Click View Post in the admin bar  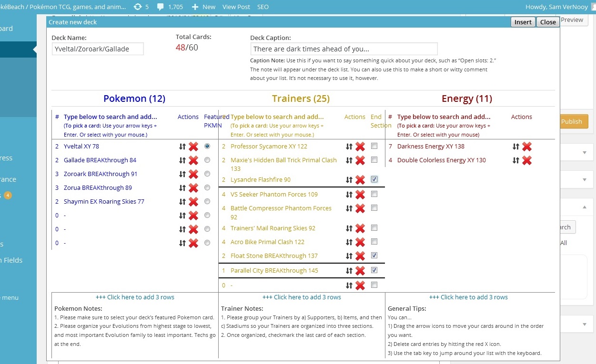pos(236,7)
